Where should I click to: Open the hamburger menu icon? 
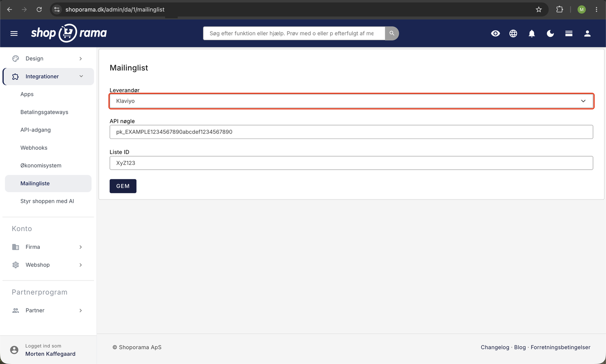(x=14, y=33)
